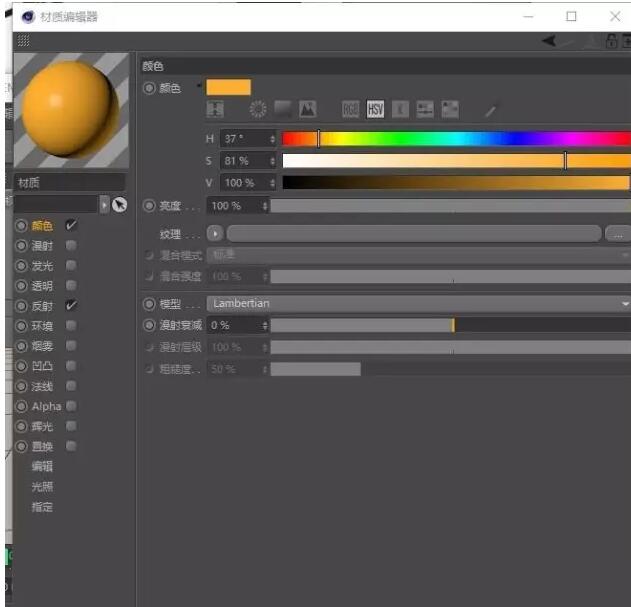The width and height of the screenshot is (631, 607).
Task: Click the color wheel mode icon
Action: [x=259, y=109]
